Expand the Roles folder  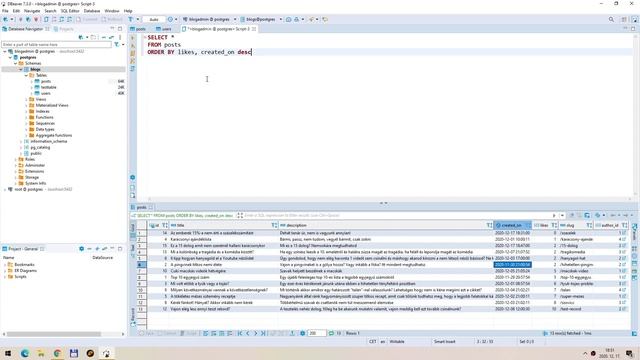16,159
